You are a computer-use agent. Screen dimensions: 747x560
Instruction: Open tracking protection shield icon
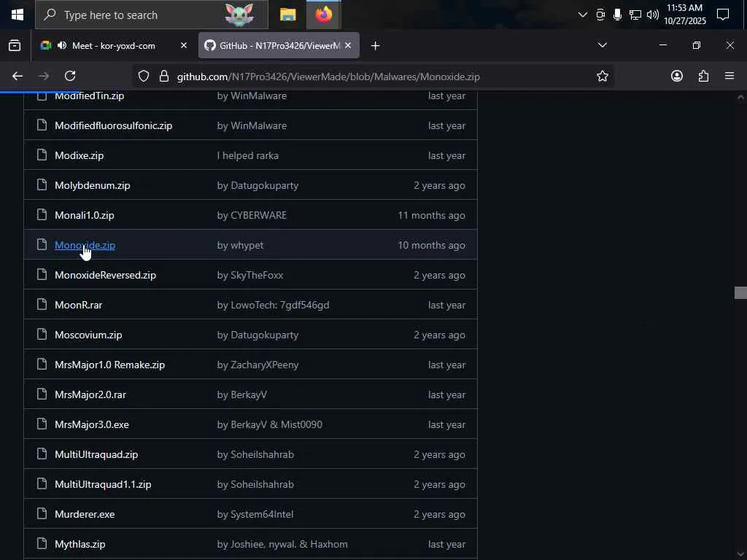(144, 76)
